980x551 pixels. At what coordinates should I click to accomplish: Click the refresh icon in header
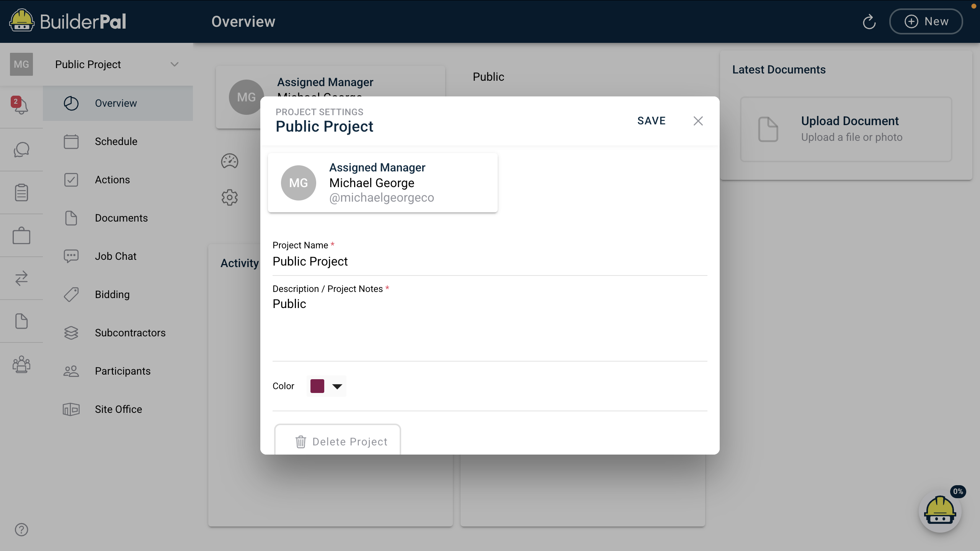pos(869,22)
